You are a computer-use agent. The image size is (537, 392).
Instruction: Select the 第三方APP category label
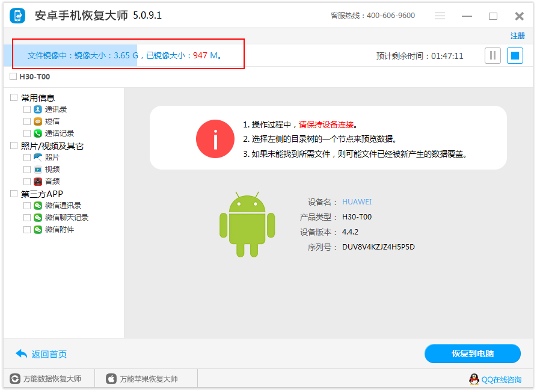pyautogui.click(x=41, y=194)
